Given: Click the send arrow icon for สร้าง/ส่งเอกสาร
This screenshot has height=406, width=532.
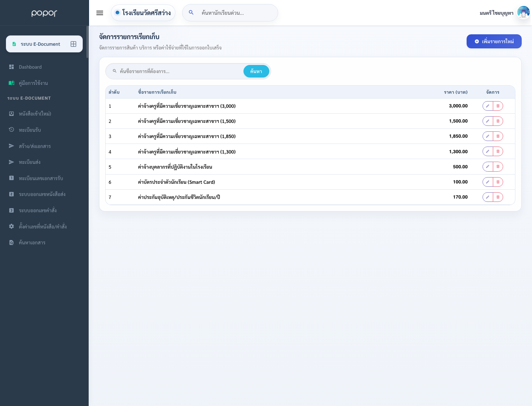Looking at the screenshot, I should [11, 146].
